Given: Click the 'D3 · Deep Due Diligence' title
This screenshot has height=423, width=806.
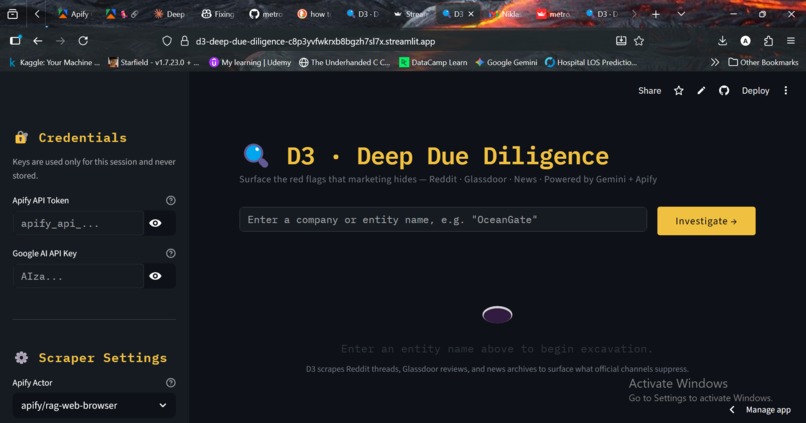Looking at the screenshot, I should coord(448,156).
